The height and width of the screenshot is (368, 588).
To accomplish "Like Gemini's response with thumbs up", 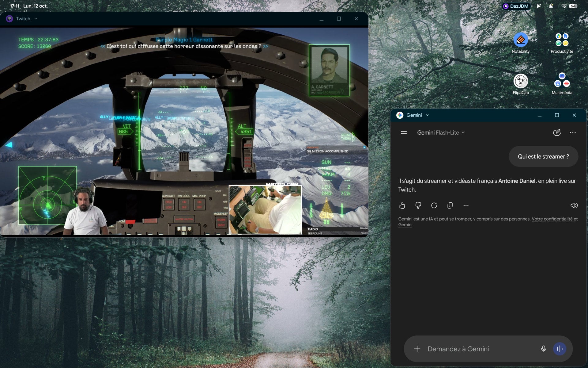I will 402,205.
